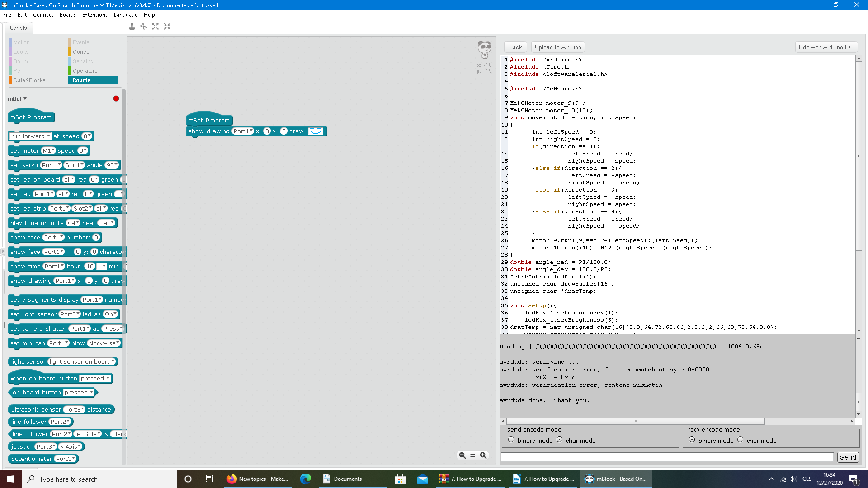Switch to WinRAR How to Upgrade window
This screenshot has width=868, height=488.
coord(470,479)
